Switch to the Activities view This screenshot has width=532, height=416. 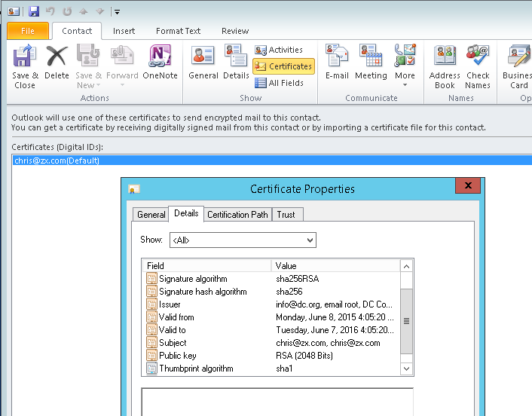tap(279, 50)
